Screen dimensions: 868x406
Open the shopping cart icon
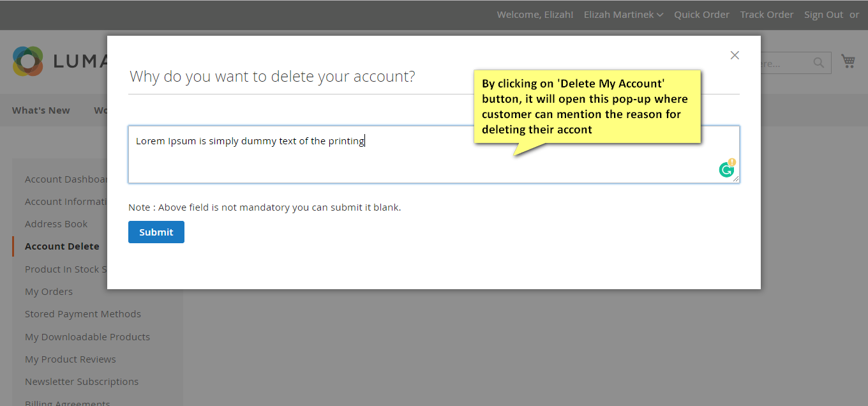(848, 61)
